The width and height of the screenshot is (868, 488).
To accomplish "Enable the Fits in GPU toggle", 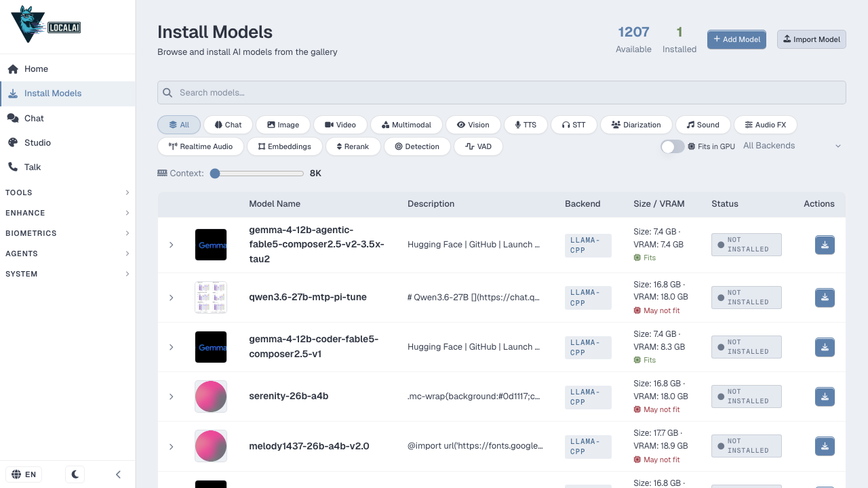I will pos(673,146).
